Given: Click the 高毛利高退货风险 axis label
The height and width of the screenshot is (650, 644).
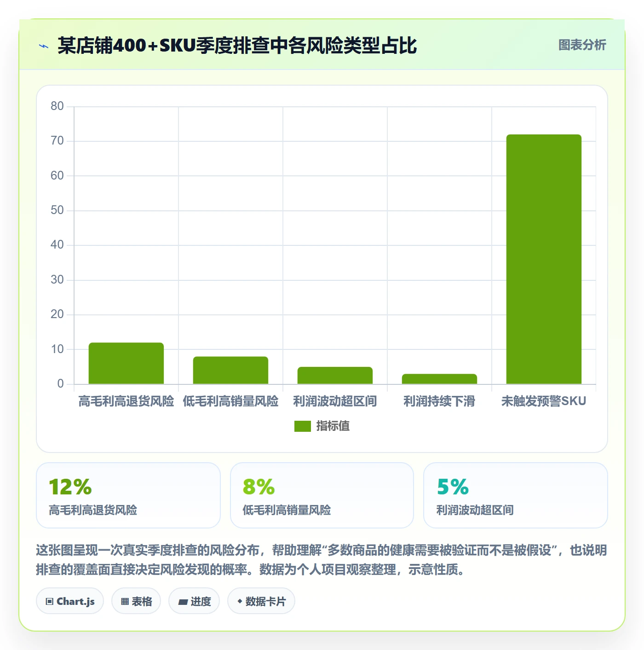Looking at the screenshot, I should pyautogui.click(x=126, y=401).
